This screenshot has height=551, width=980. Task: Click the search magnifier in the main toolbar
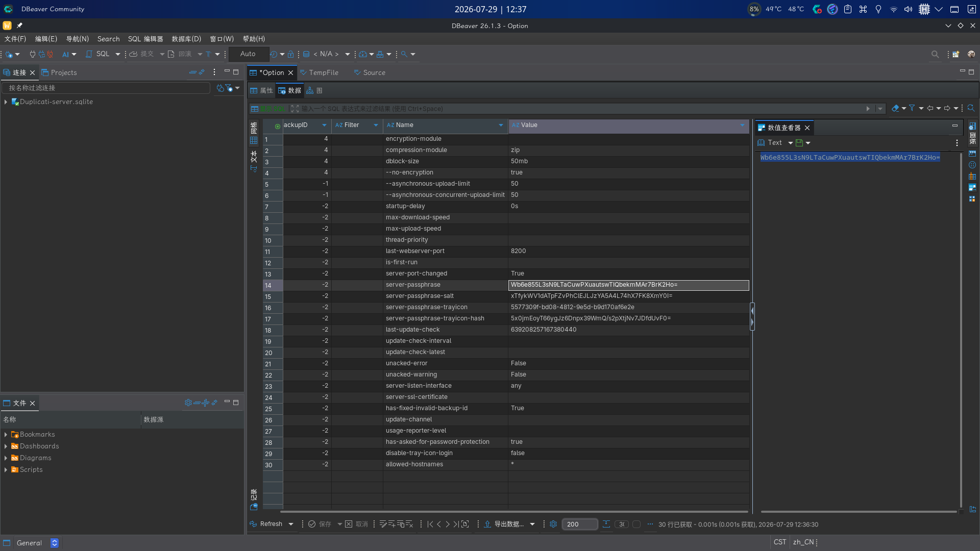click(x=935, y=54)
